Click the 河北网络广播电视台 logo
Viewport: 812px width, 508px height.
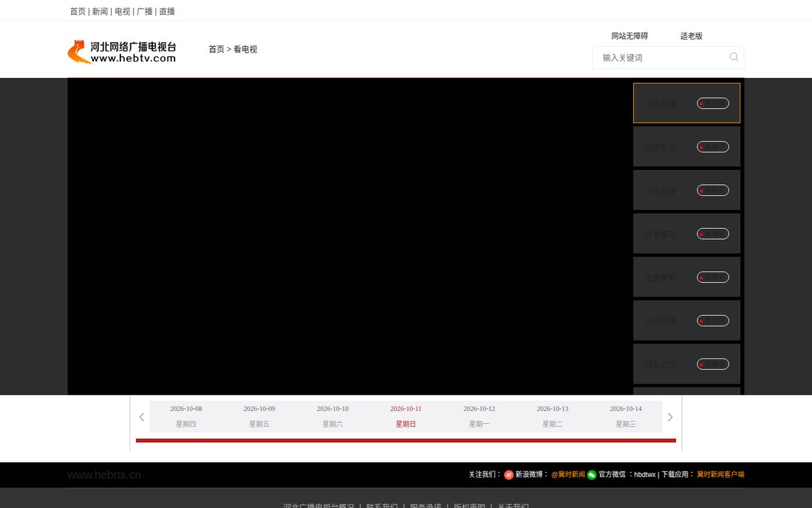(x=122, y=52)
